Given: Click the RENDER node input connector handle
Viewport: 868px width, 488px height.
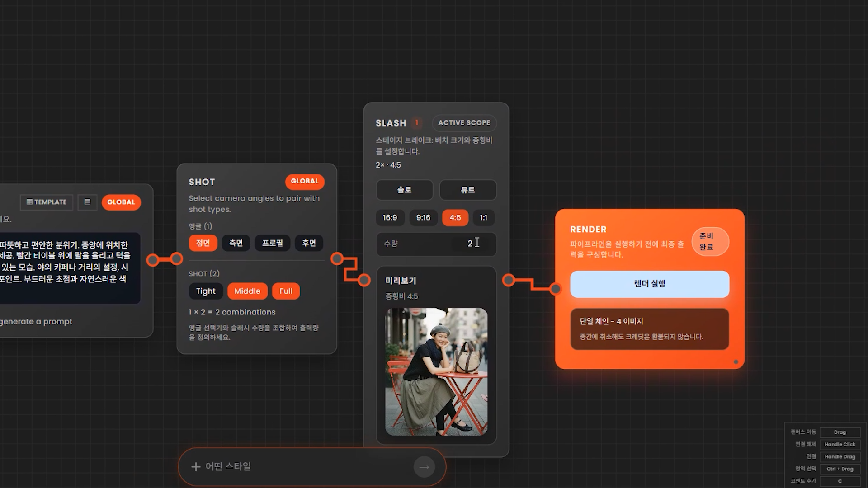Looking at the screenshot, I should pos(555,289).
